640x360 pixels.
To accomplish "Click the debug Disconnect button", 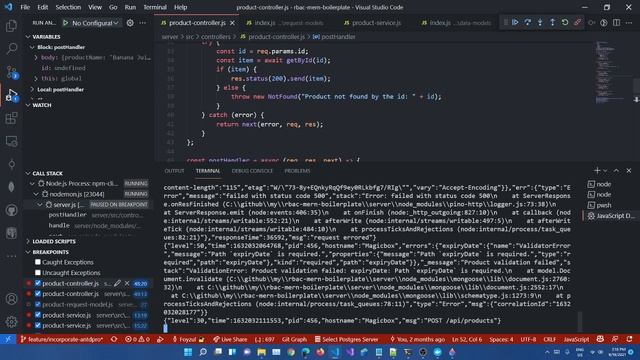I will pos(577,22).
